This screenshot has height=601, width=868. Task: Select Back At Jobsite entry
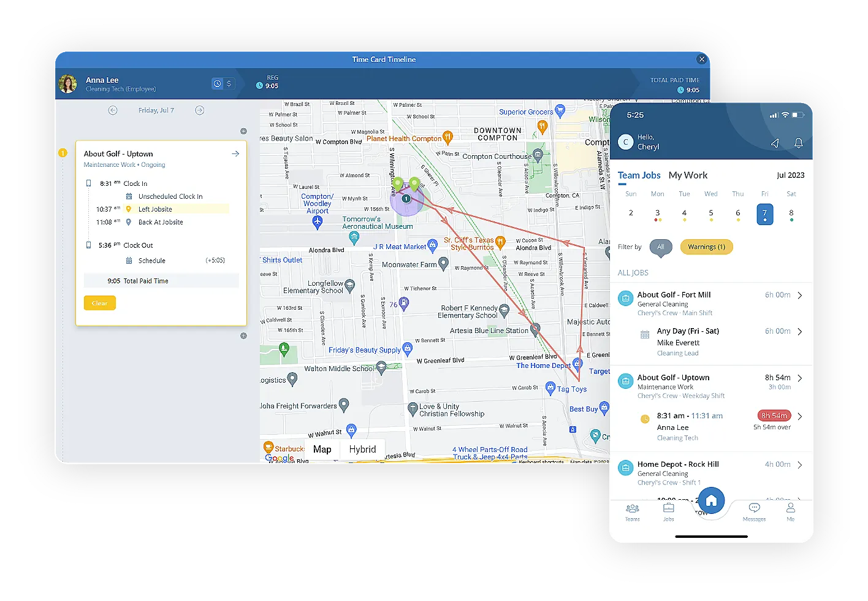pos(161,222)
